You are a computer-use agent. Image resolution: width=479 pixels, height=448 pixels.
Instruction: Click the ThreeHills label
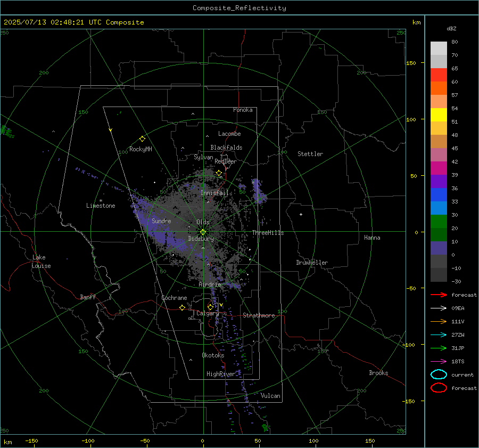pyautogui.click(x=268, y=233)
